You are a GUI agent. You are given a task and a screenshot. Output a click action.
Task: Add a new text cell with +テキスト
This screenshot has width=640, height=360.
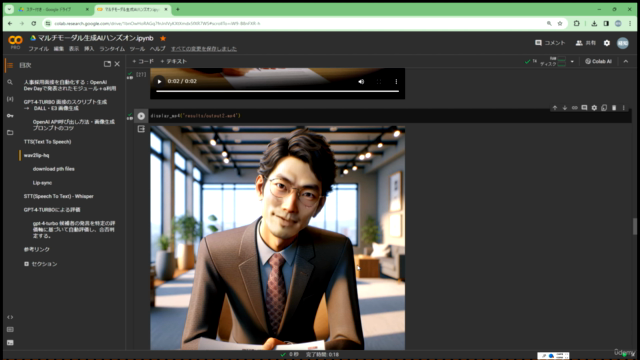pyautogui.click(x=173, y=61)
